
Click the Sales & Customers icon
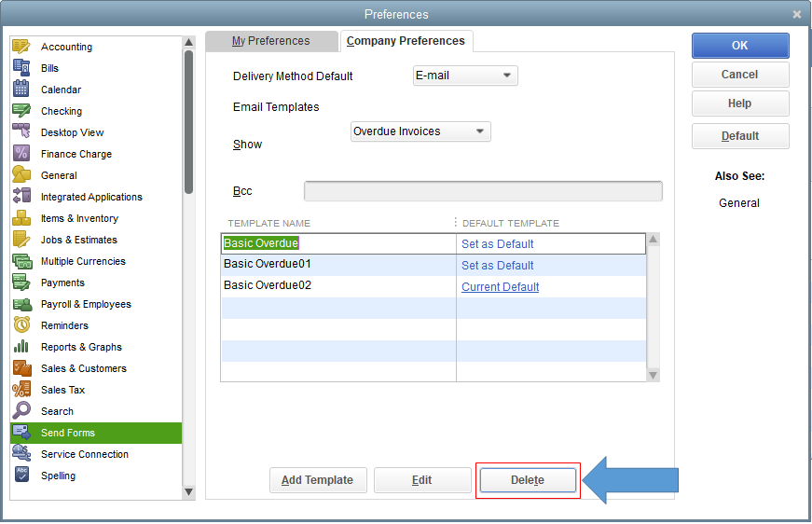pyautogui.click(x=21, y=368)
